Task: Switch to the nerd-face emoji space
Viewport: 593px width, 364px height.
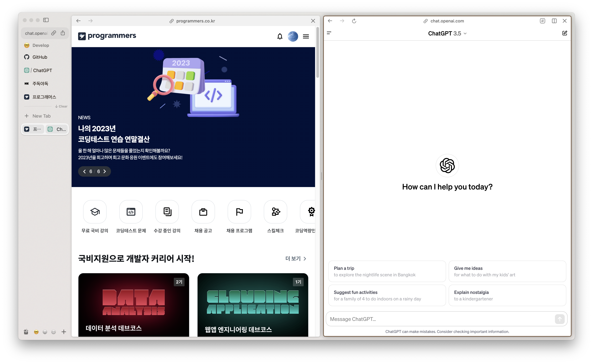Action: [36, 332]
